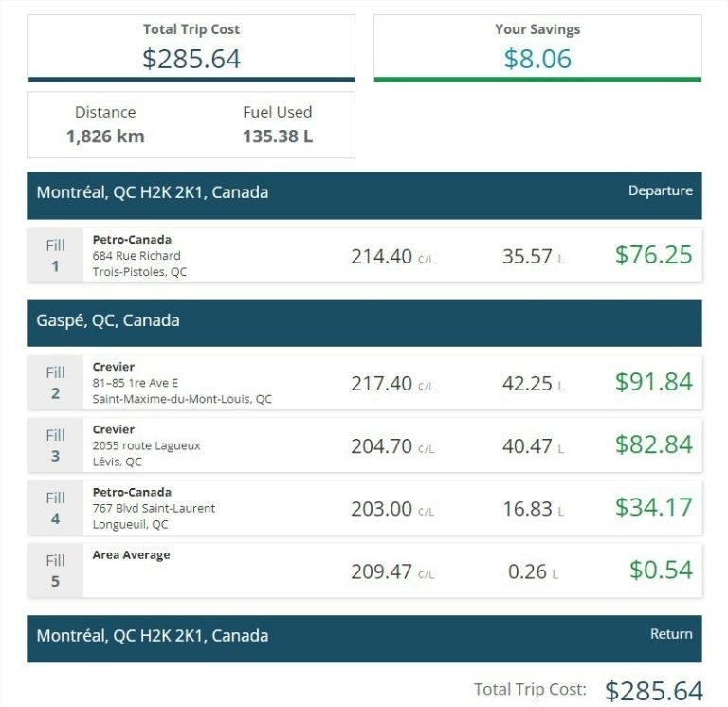This screenshot has height=707, width=728.
Task: Open Crevier Lévis station name
Action: click(114, 429)
